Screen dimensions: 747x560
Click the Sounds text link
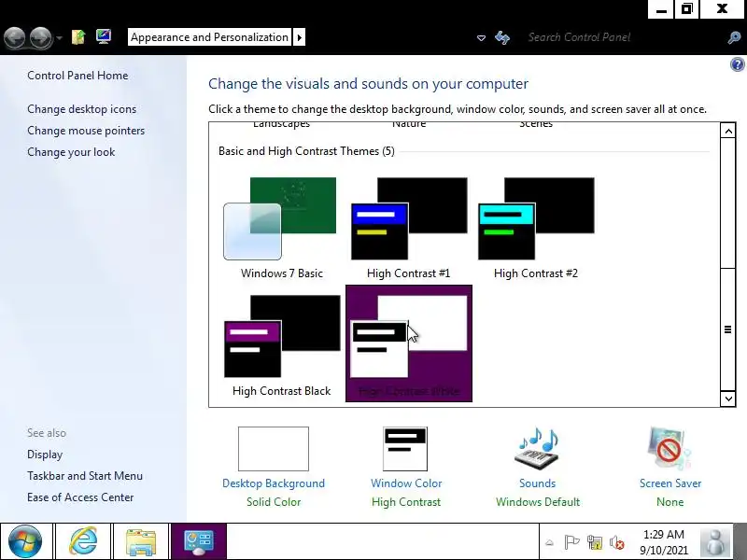tap(538, 483)
